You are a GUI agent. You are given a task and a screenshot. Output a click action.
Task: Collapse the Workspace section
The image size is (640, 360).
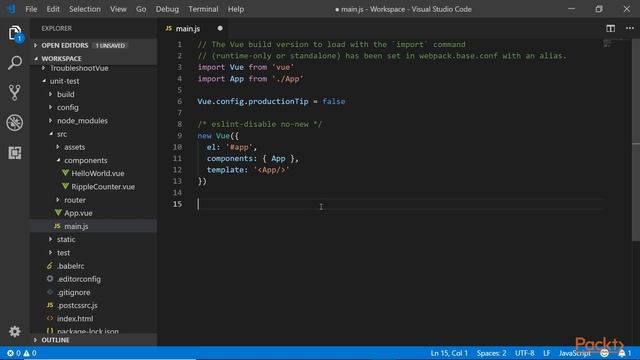click(36, 58)
